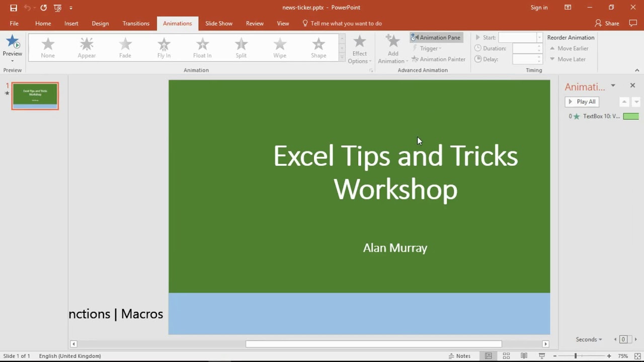Click Play All in Animation Pane
The width and height of the screenshot is (644, 362).
click(582, 102)
